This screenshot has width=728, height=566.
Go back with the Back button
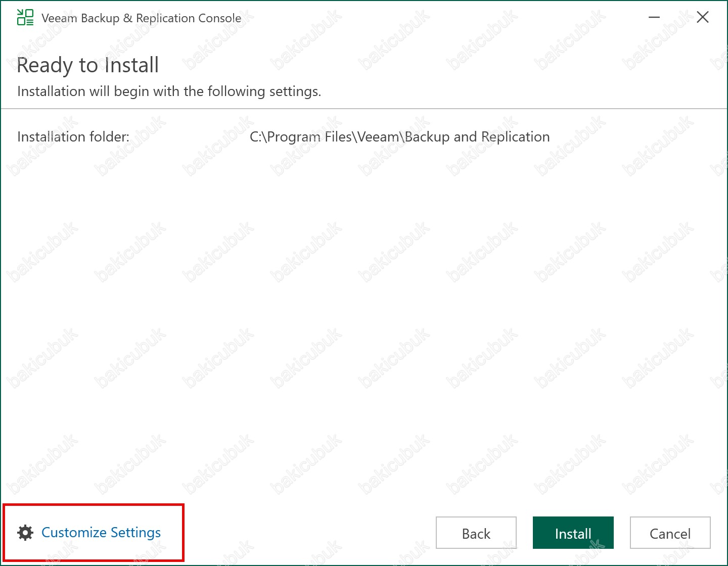click(476, 533)
